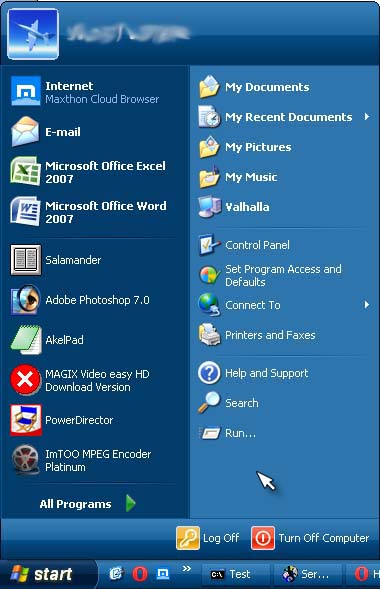Click the user account airplane picture
The height and width of the screenshot is (589, 380).
pos(33,34)
